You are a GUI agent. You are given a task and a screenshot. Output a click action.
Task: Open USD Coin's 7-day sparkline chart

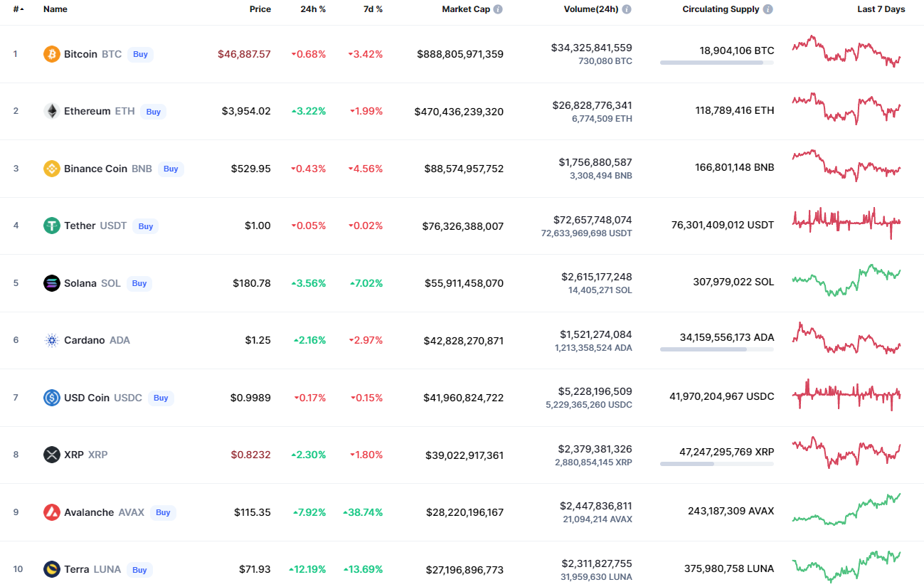click(x=846, y=395)
